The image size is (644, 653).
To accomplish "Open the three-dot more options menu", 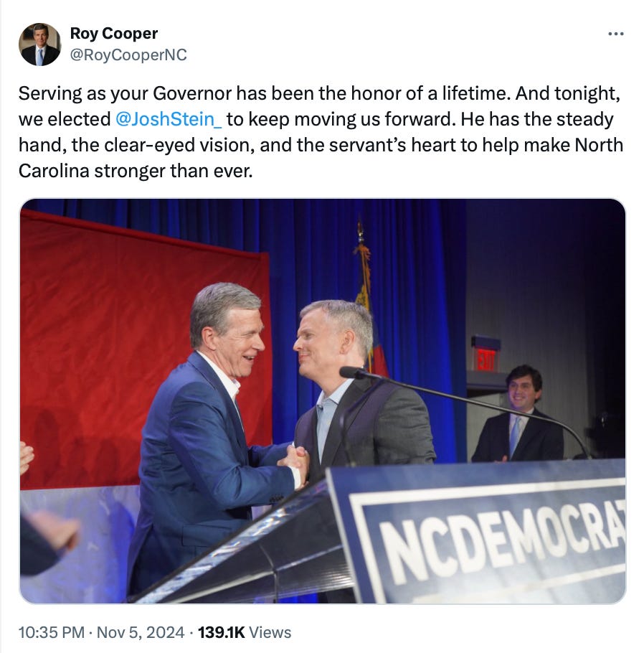I will (x=616, y=34).
